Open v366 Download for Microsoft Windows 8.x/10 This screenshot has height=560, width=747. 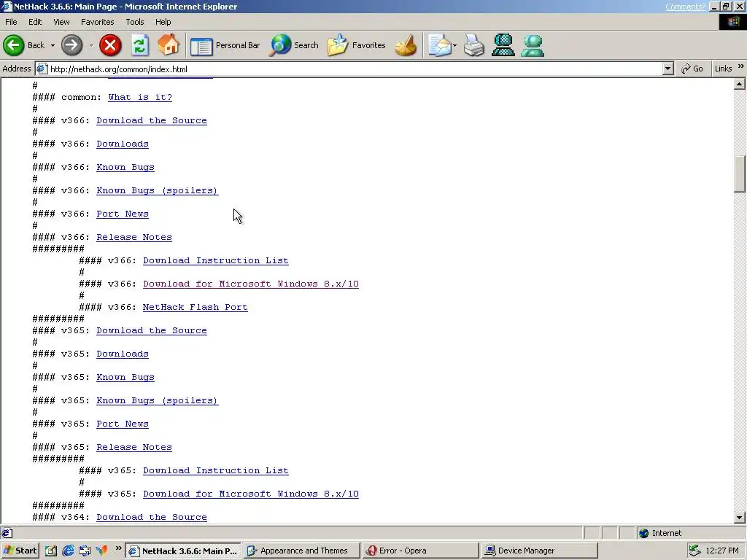(x=251, y=284)
